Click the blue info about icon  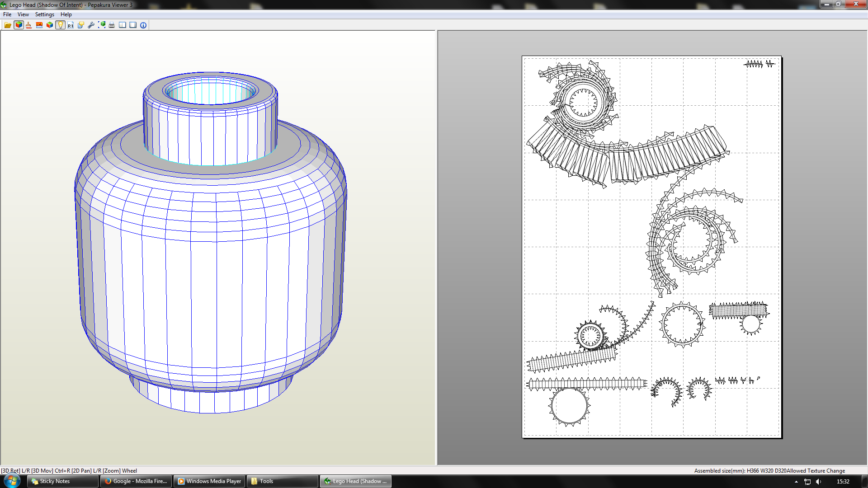point(143,25)
